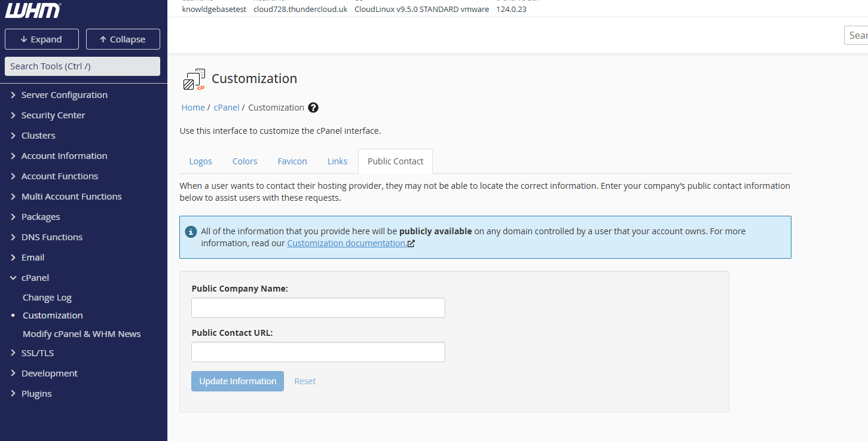The width and height of the screenshot is (868, 441).
Task: Click CloudLinux v9.5.0 STANDARD vmware text
Action: tap(421, 9)
